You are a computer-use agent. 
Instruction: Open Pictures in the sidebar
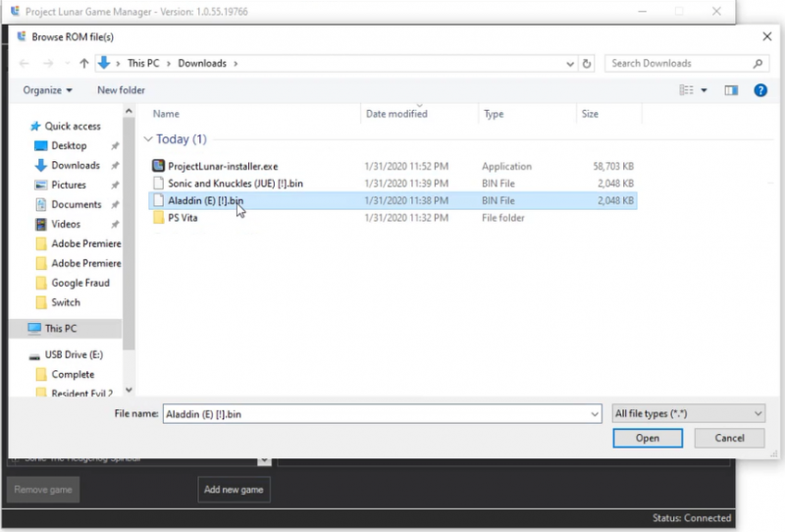(x=69, y=185)
